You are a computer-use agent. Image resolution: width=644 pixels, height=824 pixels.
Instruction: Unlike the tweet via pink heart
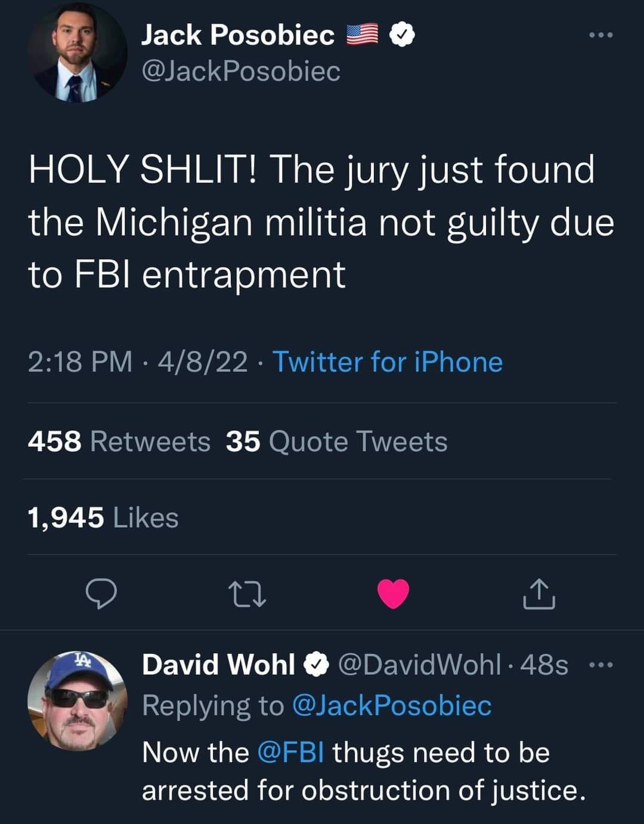[394, 594]
